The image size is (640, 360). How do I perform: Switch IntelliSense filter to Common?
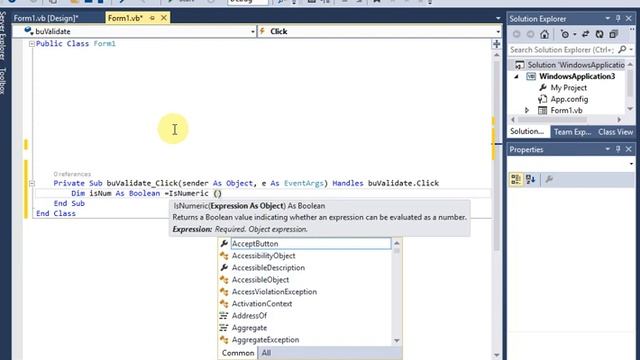[238, 353]
